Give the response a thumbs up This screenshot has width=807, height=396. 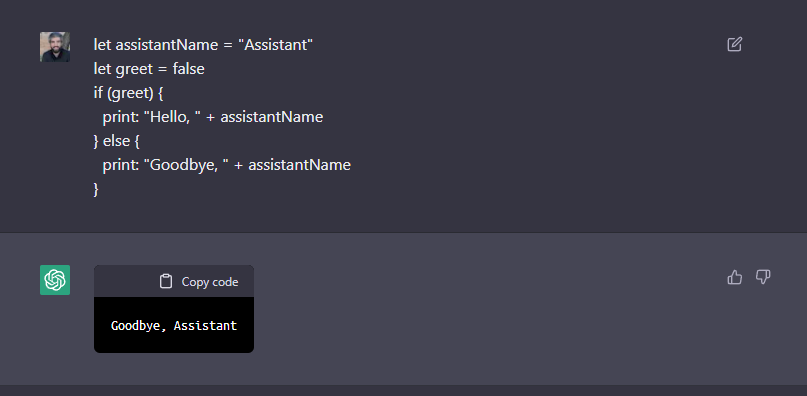[734, 278]
